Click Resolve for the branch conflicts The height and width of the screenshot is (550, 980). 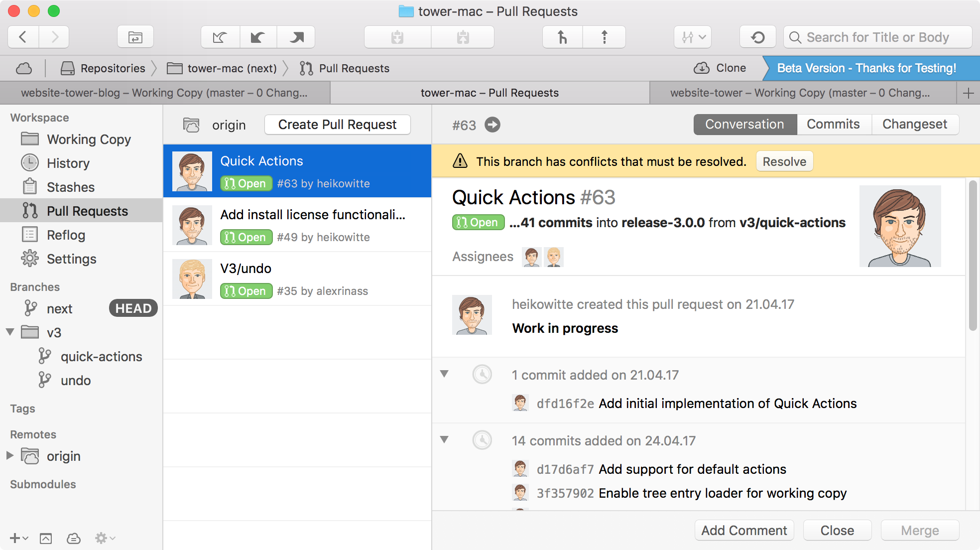[784, 162]
